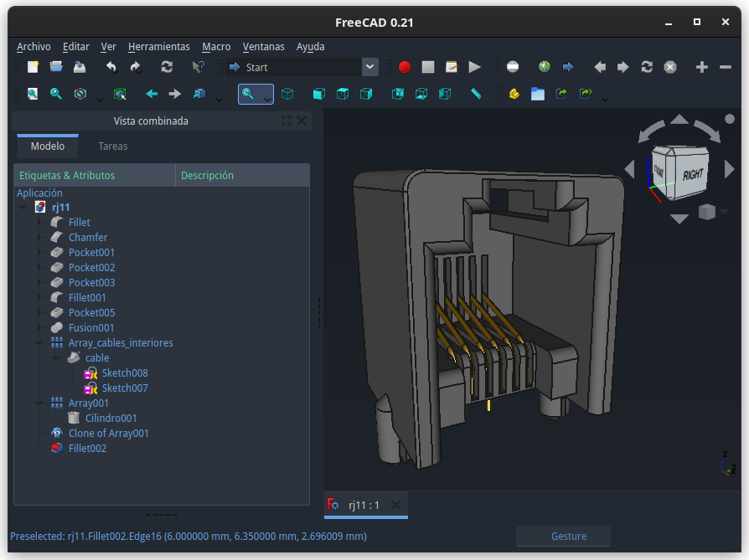Float the Vista combinada panel
749x560 pixels.
[287, 121]
